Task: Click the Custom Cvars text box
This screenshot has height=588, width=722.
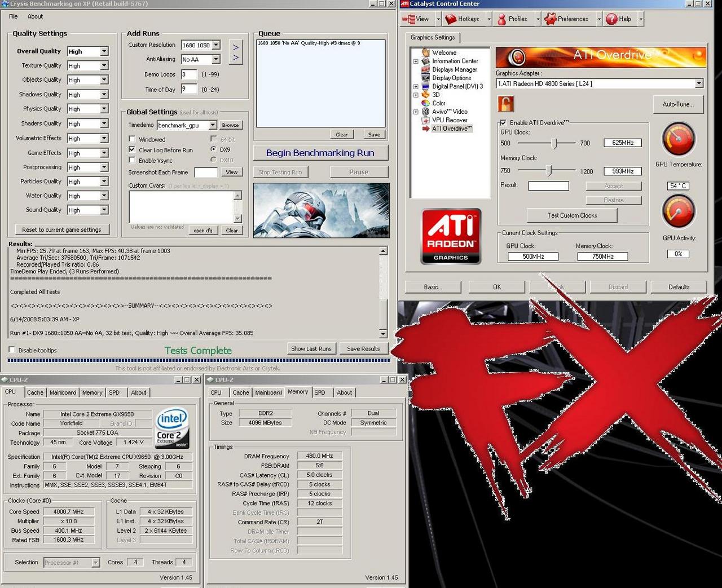Action: click(x=182, y=207)
